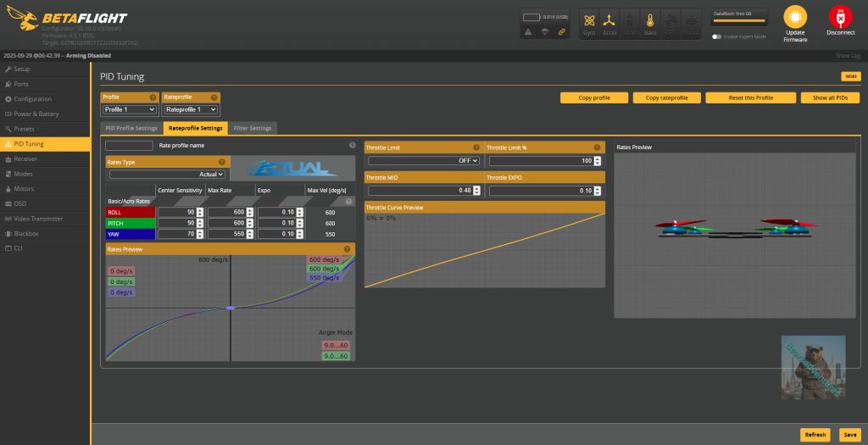Open Motors in the sidebar
Image resolution: width=868 pixels, height=445 pixels.
pyautogui.click(x=24, y=188)
